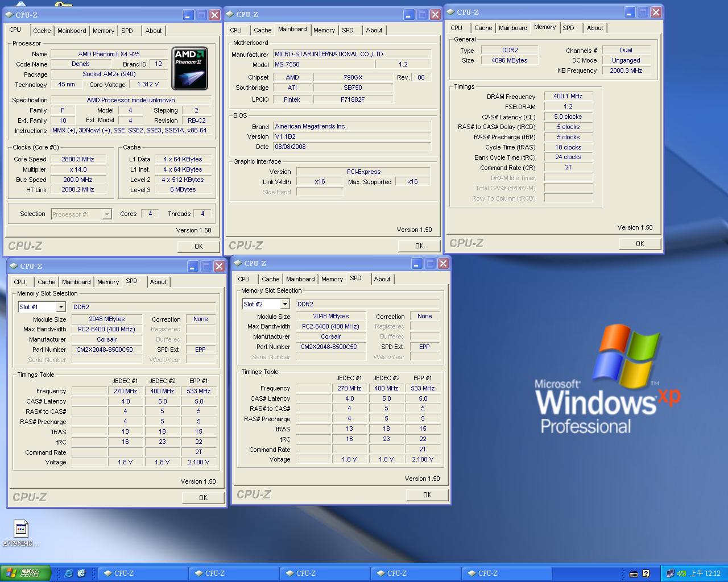Open Cache tab in the memory Timings window
This screenshot has height=582, width=728.
coord(483,28)
